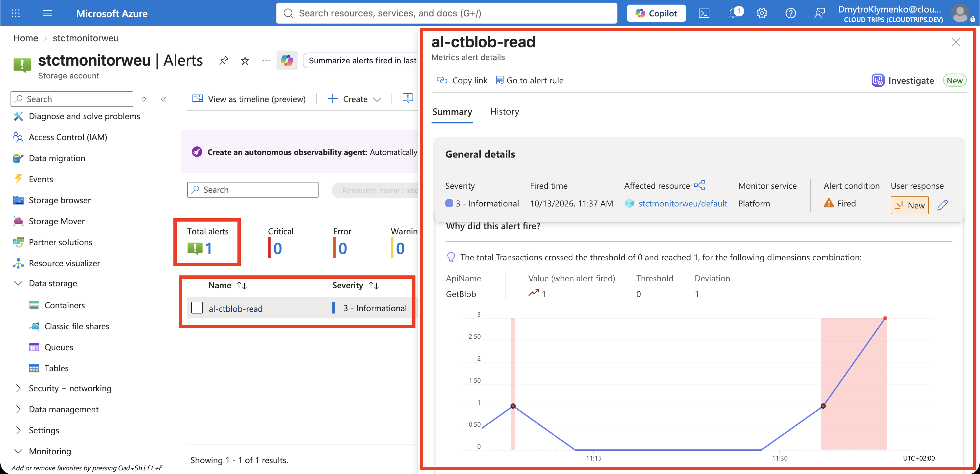
Task: Click the Copilot button
Action: click(x=656, y=13)
